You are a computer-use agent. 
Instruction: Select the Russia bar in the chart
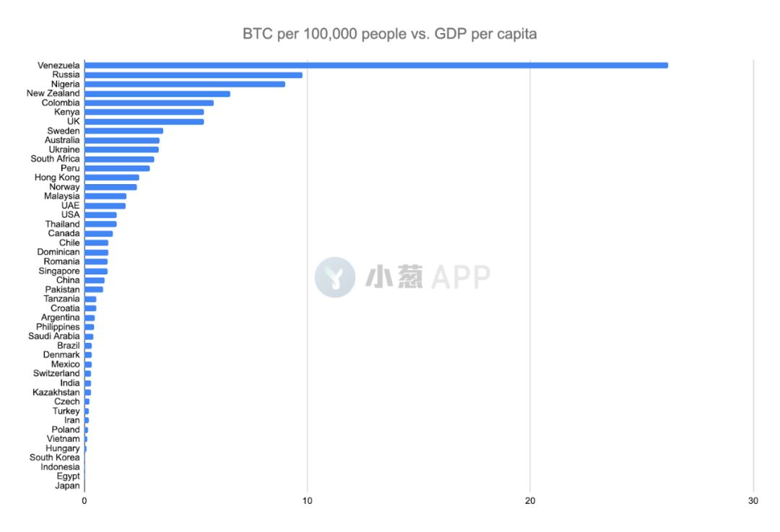coord(193,74)
